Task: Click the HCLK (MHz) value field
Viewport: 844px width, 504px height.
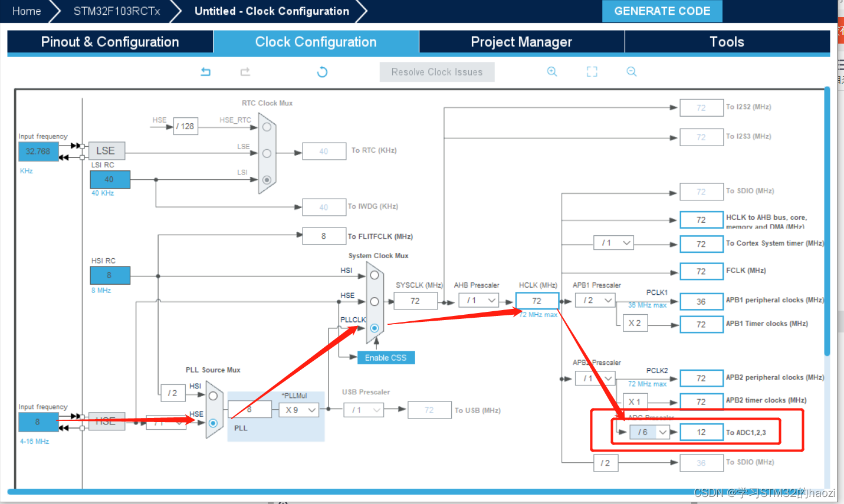Action: coord(537,301)
